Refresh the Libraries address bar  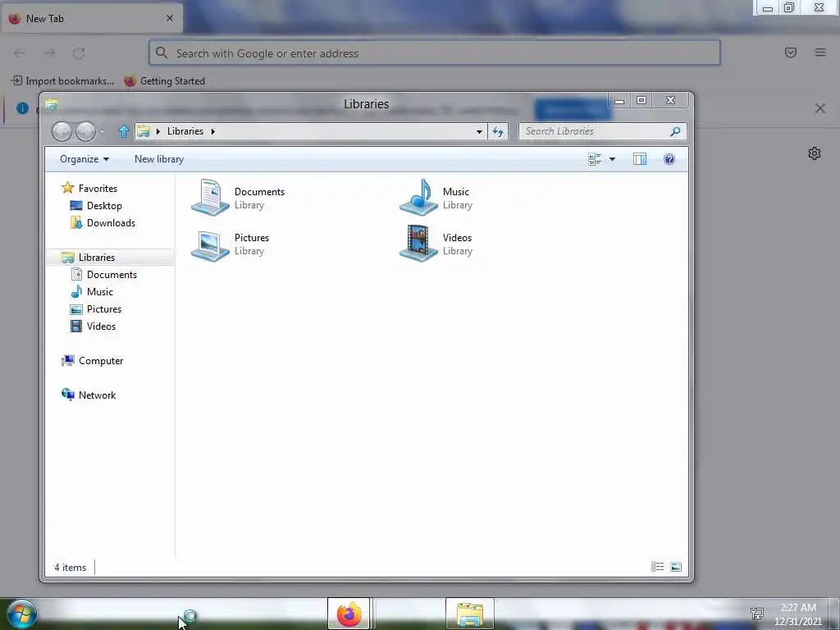coord(498,131)
